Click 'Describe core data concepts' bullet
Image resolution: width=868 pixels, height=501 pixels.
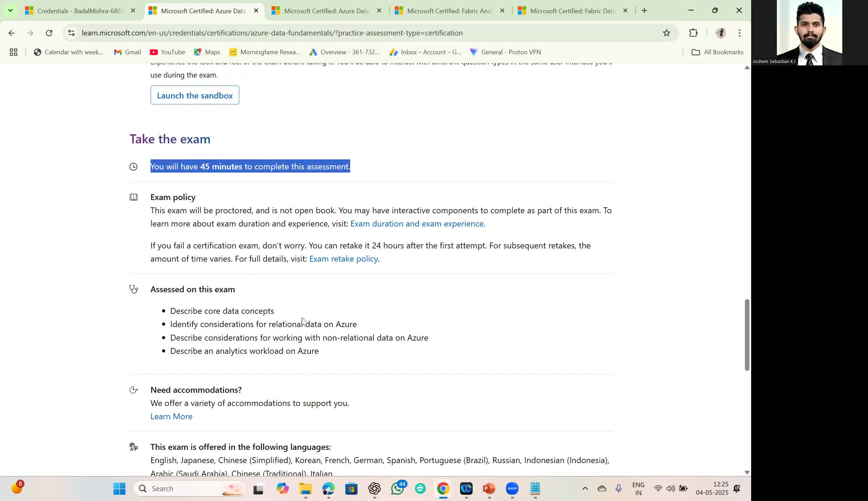click(222, 311)
